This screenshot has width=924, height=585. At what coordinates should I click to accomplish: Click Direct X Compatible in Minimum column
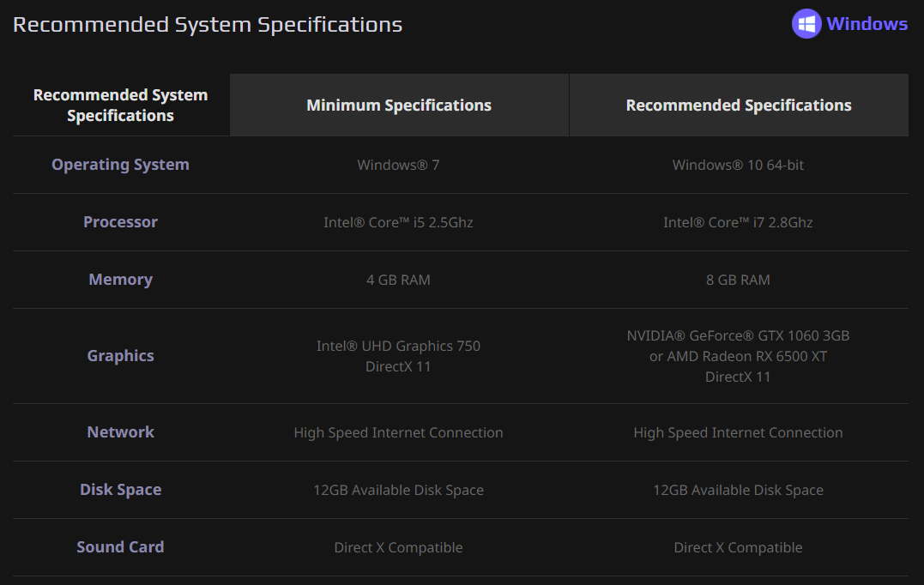coord(398,547)
